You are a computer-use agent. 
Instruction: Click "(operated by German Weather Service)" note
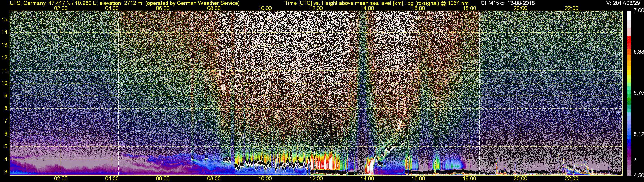click(x=193, y=3)
